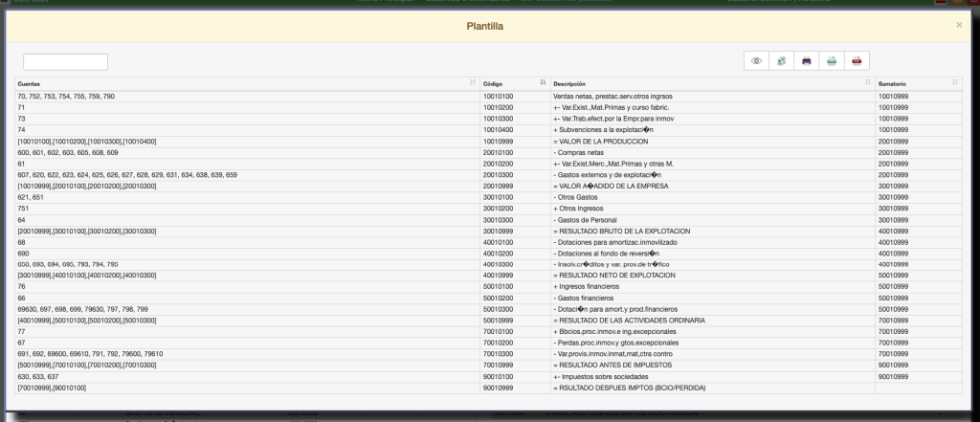The image size is (980, 422).
Task: Click the copy table data icon
Action: tap(781, 61)
